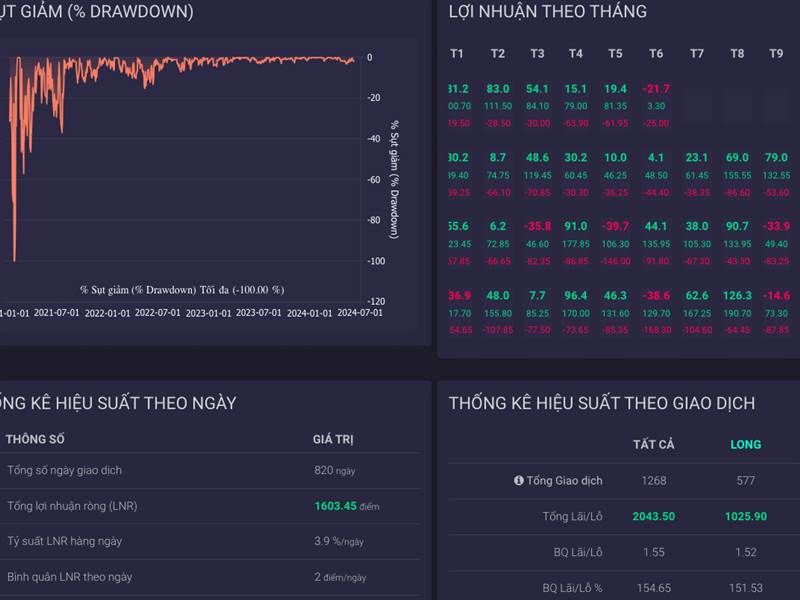The width and height of the screenshot is (800, 600).
Task: Click the info icon beside Tổng Giao dịch
Action: [518, 480]
